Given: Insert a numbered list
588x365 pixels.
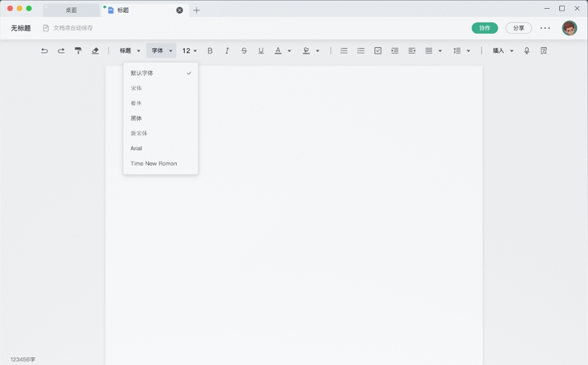Looking at the screenshot, I should pos(344,50).
